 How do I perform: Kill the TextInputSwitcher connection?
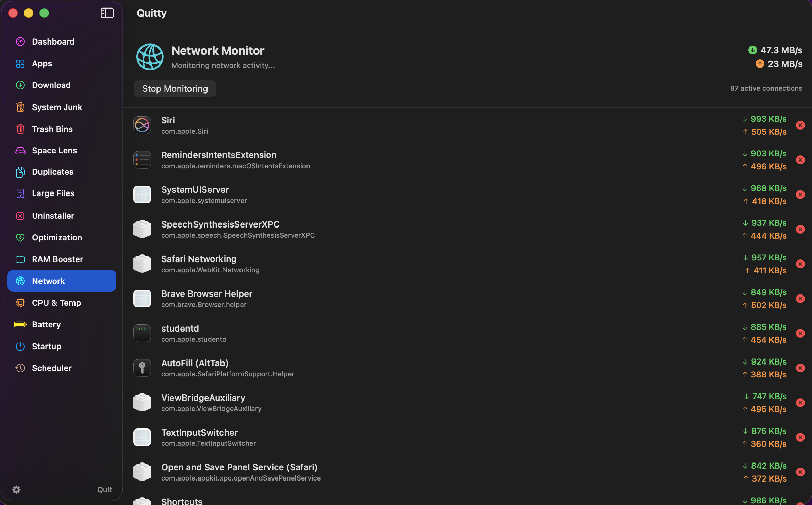(x=800, y=438)
